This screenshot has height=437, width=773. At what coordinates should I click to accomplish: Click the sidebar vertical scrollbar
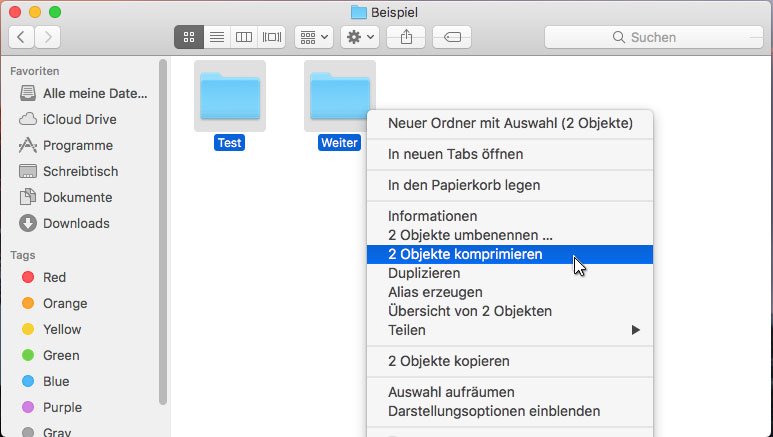tap(163, 232)
